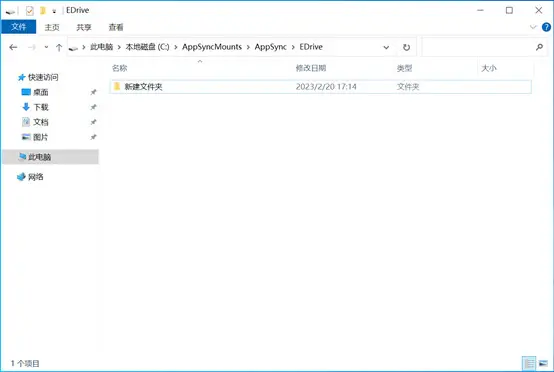
Task: Click the 图片 picture icon
Action: point(26,137)
